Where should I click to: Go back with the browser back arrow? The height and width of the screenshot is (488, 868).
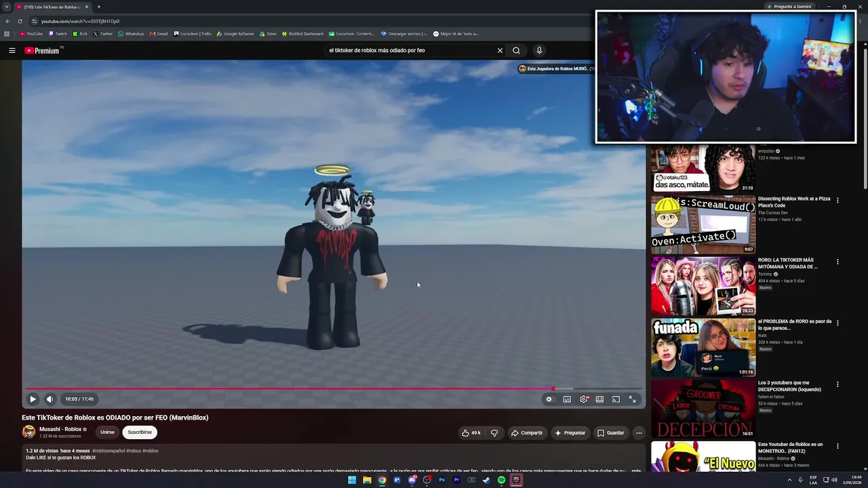point(7,21)
